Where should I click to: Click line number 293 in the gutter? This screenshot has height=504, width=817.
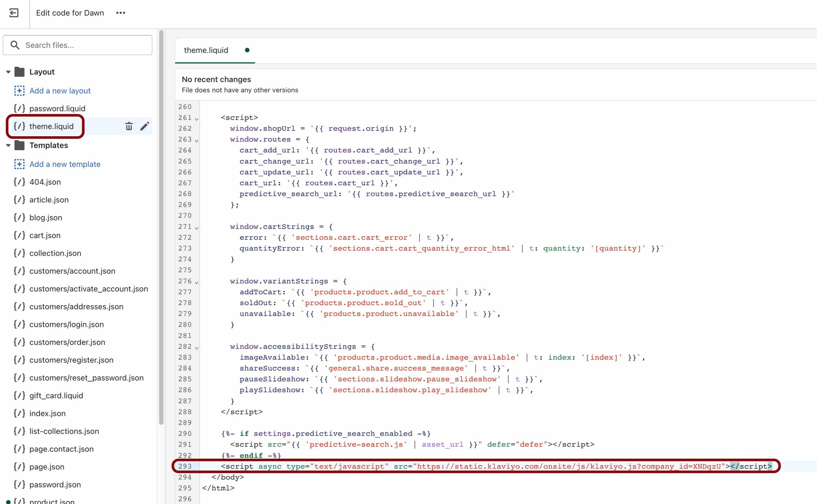tap(185, 466)
